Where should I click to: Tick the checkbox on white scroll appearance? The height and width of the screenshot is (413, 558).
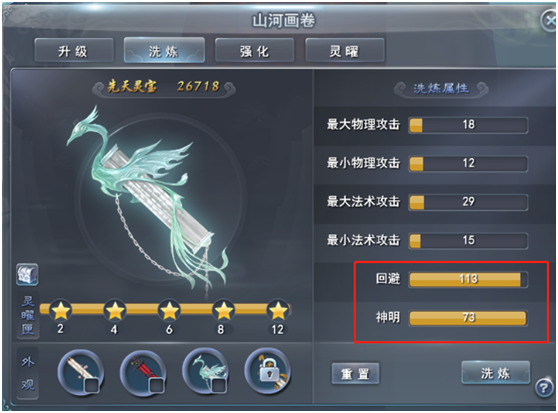[x=92, y=385]
